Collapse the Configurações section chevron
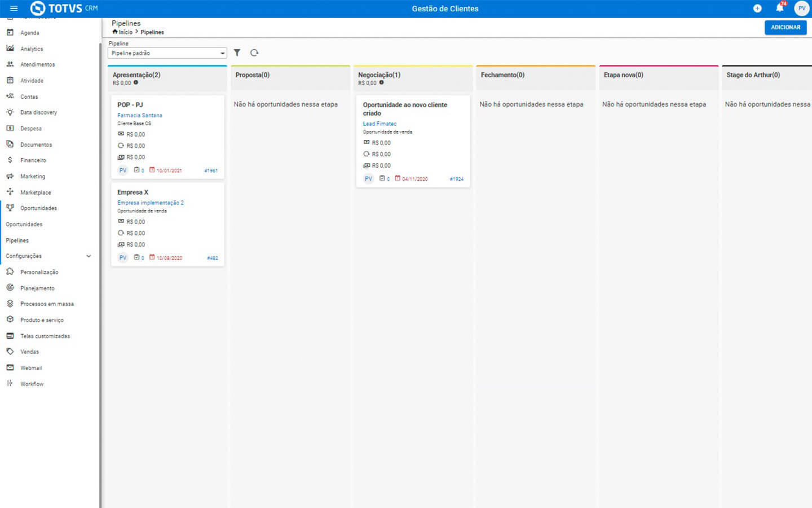The width and height of the screenshot is (812, 508). (89, 256)
